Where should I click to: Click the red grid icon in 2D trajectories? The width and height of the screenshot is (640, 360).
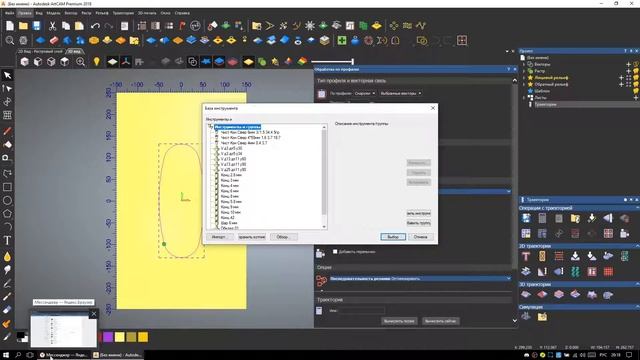[x=608, y=271]
